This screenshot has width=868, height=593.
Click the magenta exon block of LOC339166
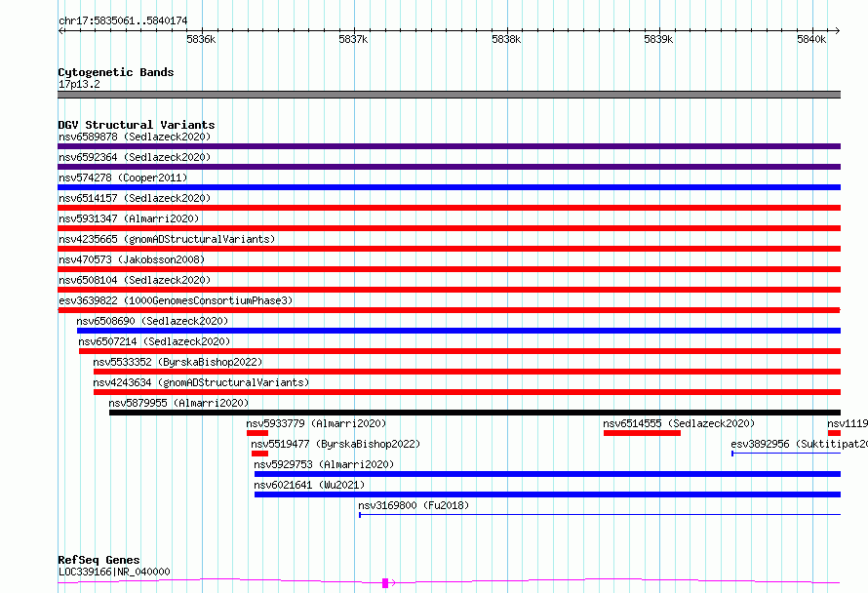385,583
